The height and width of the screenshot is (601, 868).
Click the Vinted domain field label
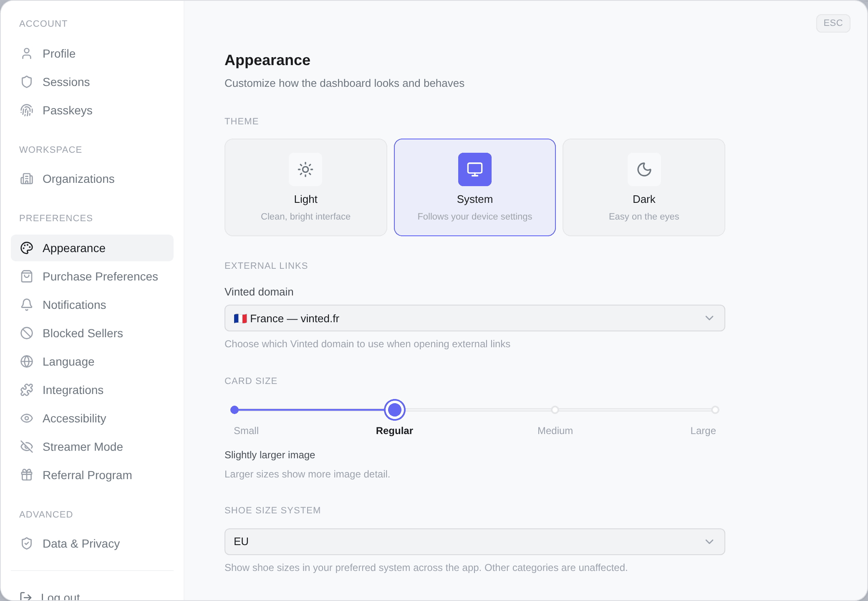pos(259,292)
